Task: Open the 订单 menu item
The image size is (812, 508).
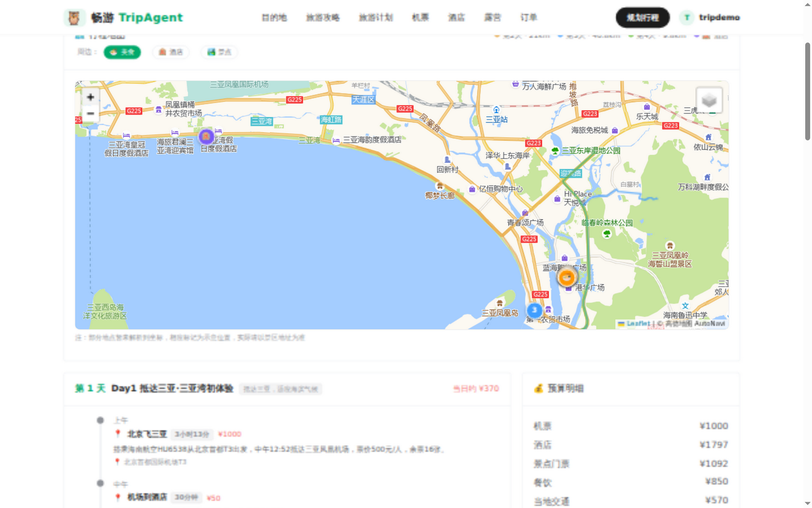Action: (x=529, y=17)
